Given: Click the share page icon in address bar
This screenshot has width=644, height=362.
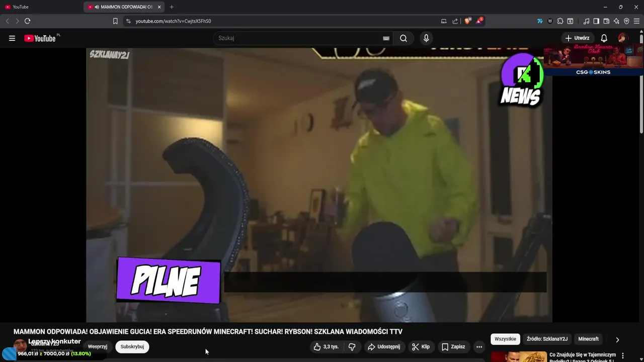Looking at the screenshot, I should click(x=455, y=21).
